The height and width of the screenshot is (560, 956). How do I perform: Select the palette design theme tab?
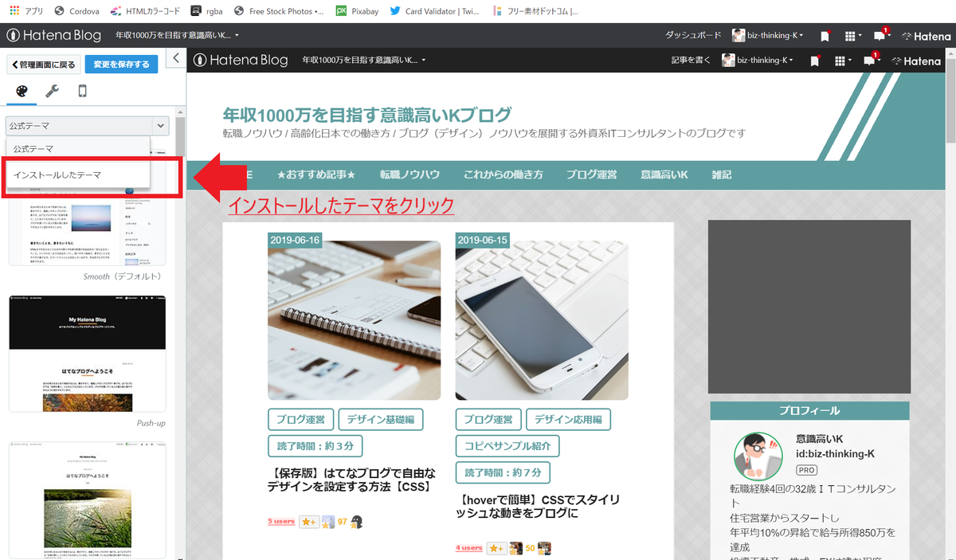point(22,91)
